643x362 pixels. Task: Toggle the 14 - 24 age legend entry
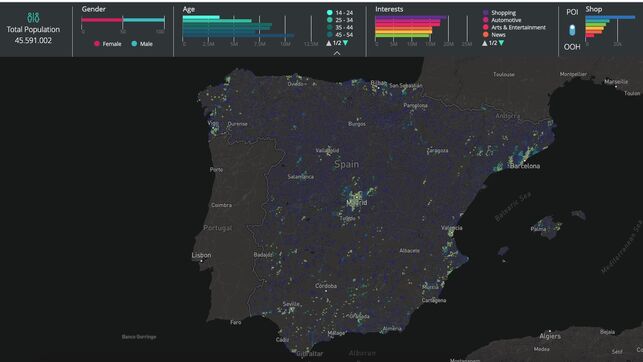[340, 13]
